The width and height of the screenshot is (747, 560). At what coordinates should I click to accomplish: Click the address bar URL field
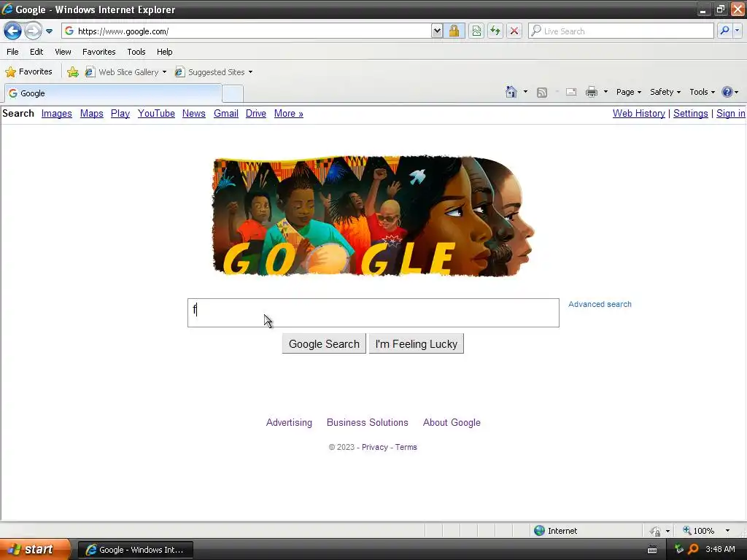pos(247,31)
